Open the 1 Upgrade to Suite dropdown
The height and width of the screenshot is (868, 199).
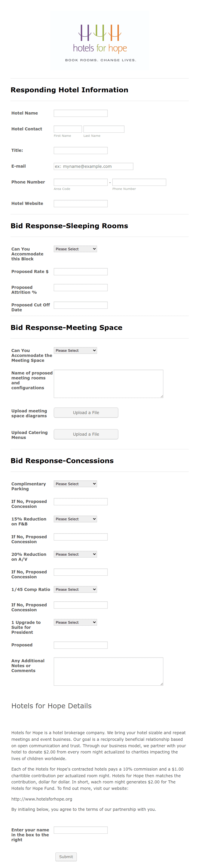[x=75, y=622]
